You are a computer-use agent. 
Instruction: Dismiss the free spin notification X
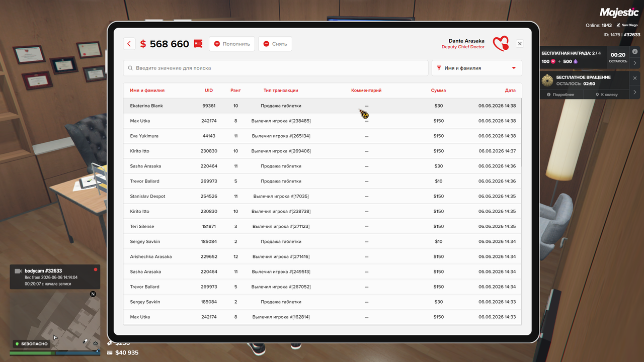click(635, 78)
